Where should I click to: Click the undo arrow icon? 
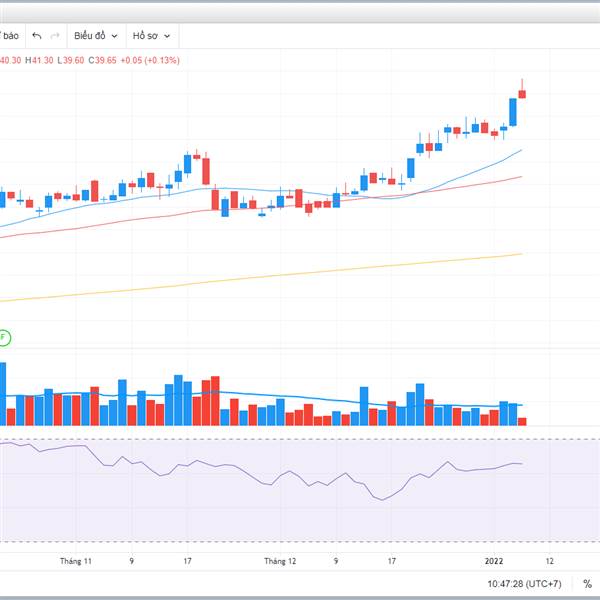[37, 36]
